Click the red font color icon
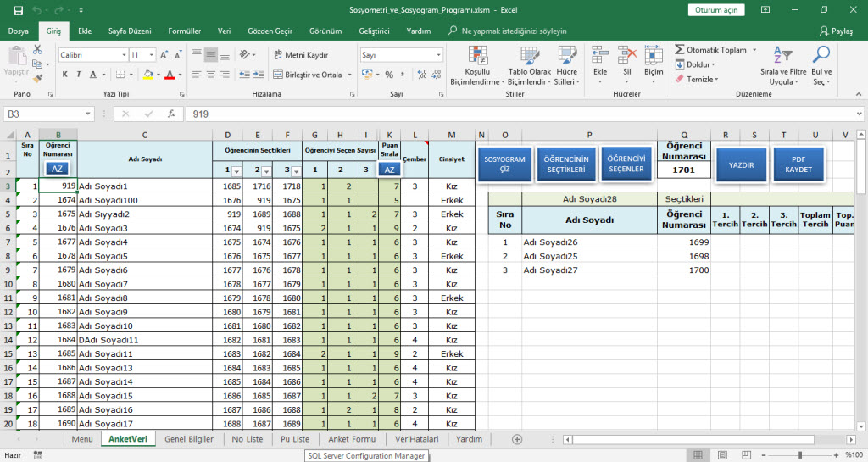868x462 pixels. pos(170,74)
